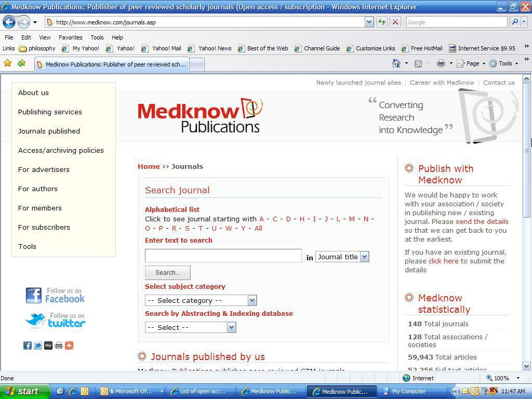Expand the address bar URL history dropdown
Viewport: 532px width, 399px height.
click(x=369, y=22)
